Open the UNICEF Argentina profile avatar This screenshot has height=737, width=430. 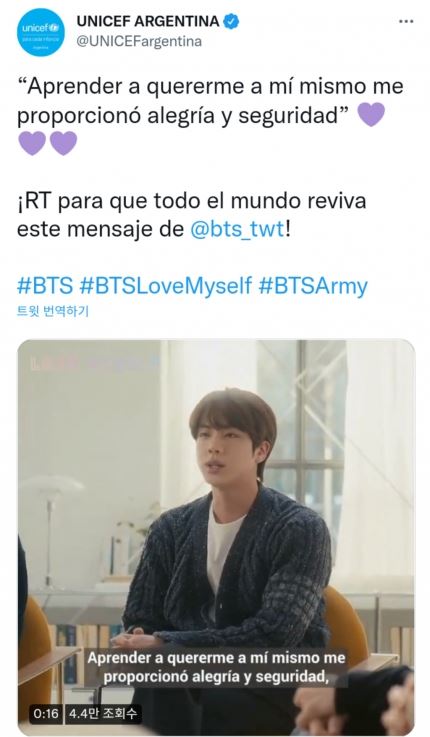[43, 32]
